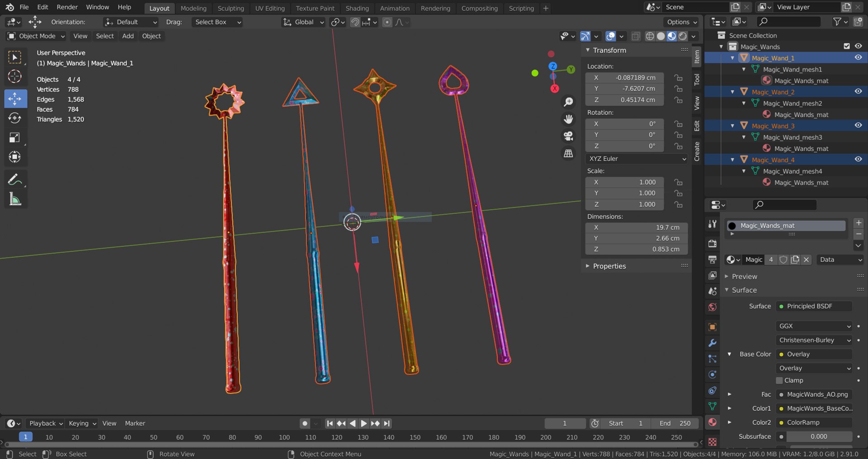868x459 pixels.
Task: Open the Output properties tab icon
Action: pyautogui.click(x=712, y=259)
